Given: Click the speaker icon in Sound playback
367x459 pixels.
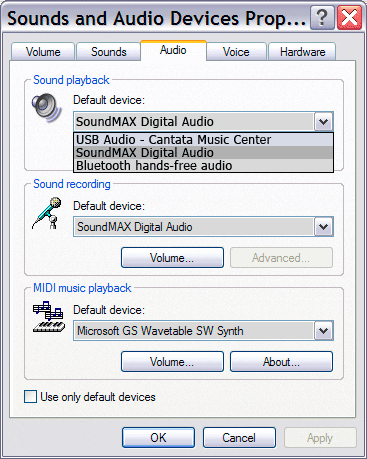Looking at the screenshot, I should [47, 107].
